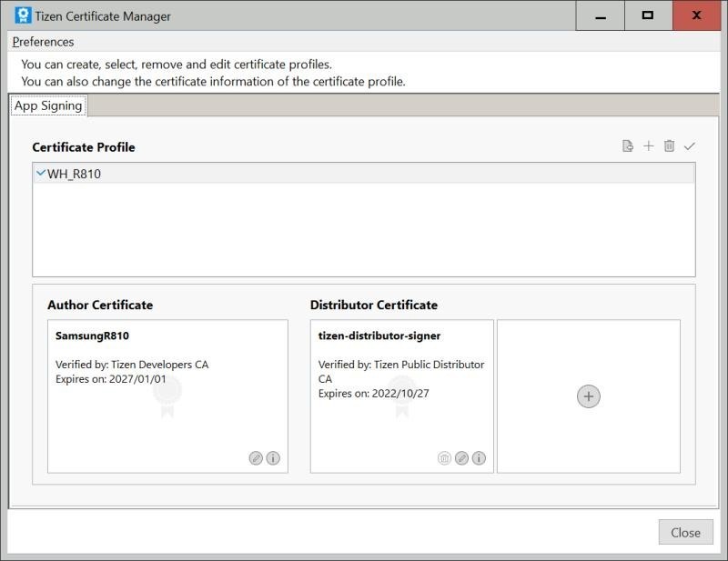This screenshot has width=728, height=561.
Task: Set active profile using checkmark icon
Action: [x=690, y=146]
